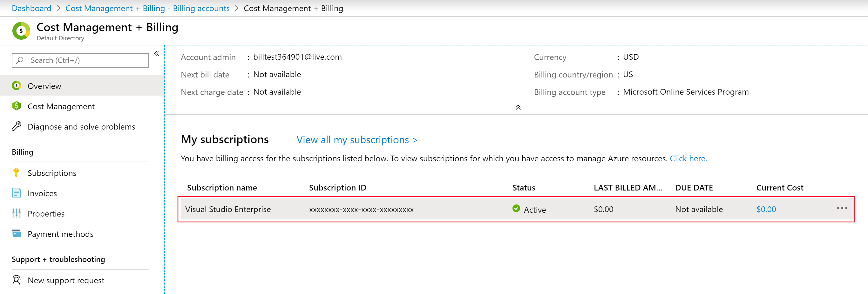Click the Next charge date Not available value
This screenshot has width=868, height=294.
[277, 92]
